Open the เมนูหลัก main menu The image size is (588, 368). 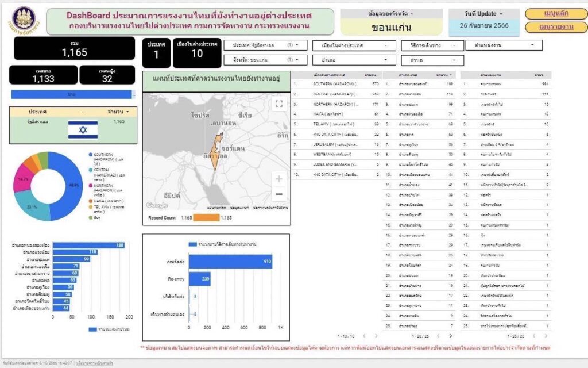(557, 13)
